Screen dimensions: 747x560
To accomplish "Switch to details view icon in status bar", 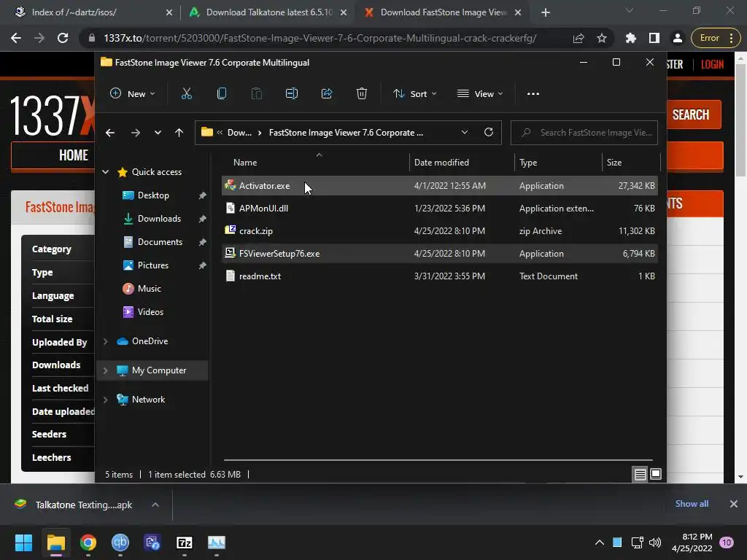I will 640,474.
